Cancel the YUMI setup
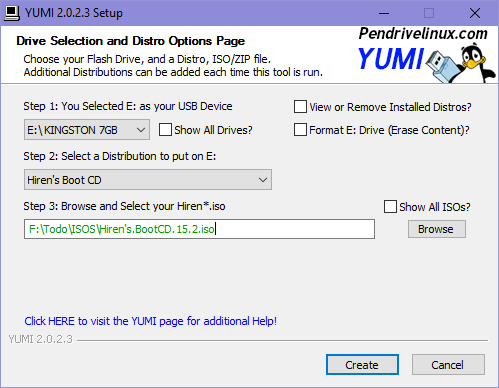This screenshot has width=499, height=388. [x=448, y=365]
